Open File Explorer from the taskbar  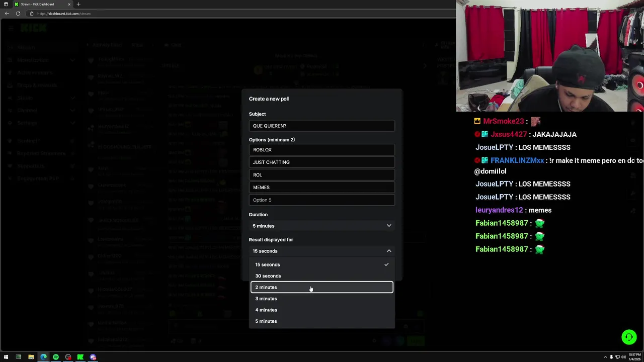[31, 357]
